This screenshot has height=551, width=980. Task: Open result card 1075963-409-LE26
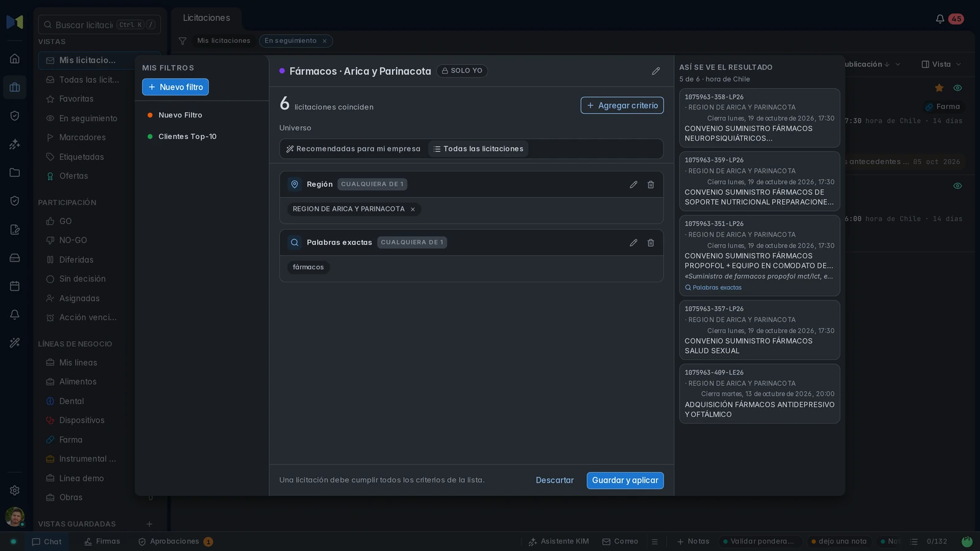pos(759,394)
